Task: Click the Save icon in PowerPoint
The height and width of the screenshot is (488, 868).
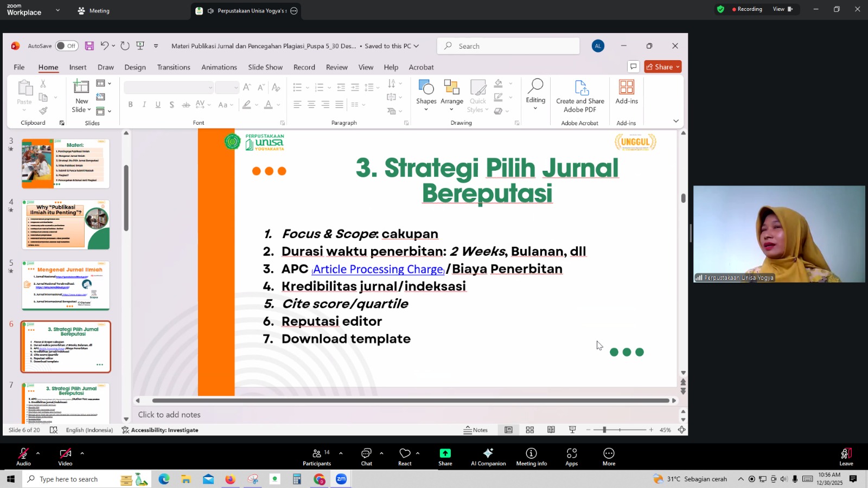Action: 90,46
